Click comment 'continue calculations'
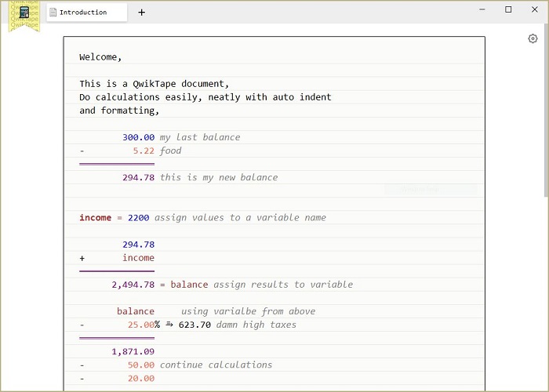This screenshot has width=549, height=392. [x=216, y=365]
